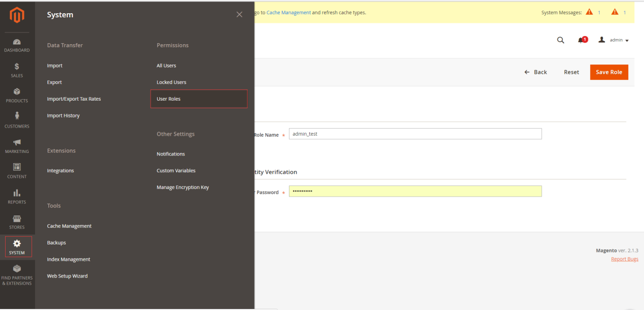Open Cache Management under Tools

[69, 226]
